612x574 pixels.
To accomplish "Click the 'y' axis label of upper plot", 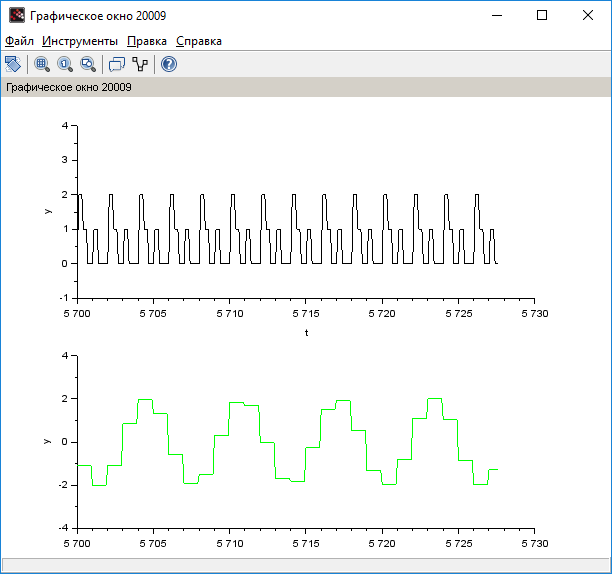I will [48, 211].
